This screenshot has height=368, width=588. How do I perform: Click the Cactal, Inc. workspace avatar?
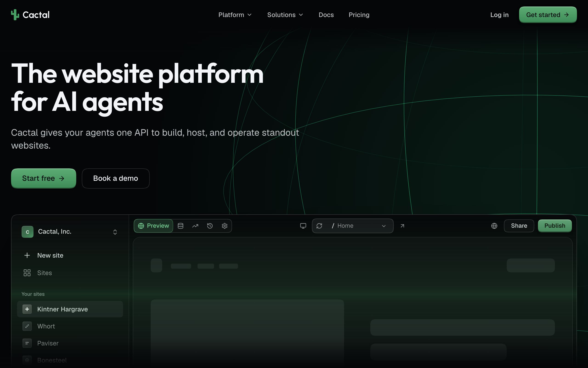coord(28,232)
